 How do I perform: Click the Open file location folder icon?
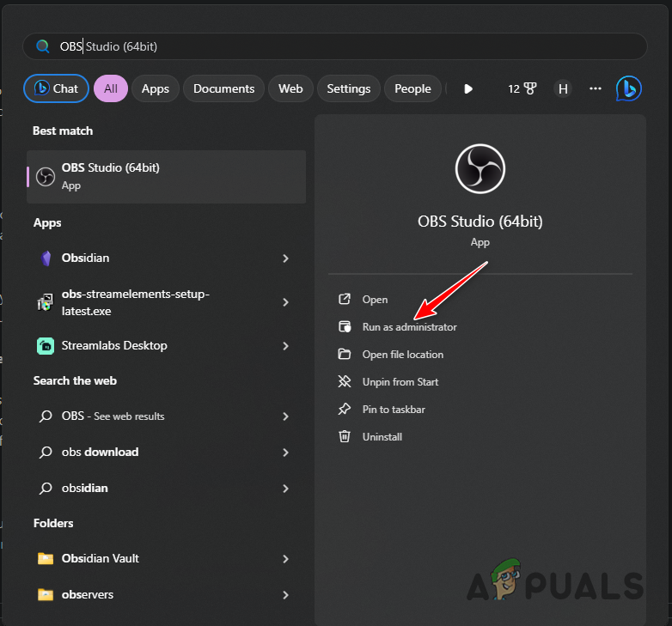click(x=345, y=354)
